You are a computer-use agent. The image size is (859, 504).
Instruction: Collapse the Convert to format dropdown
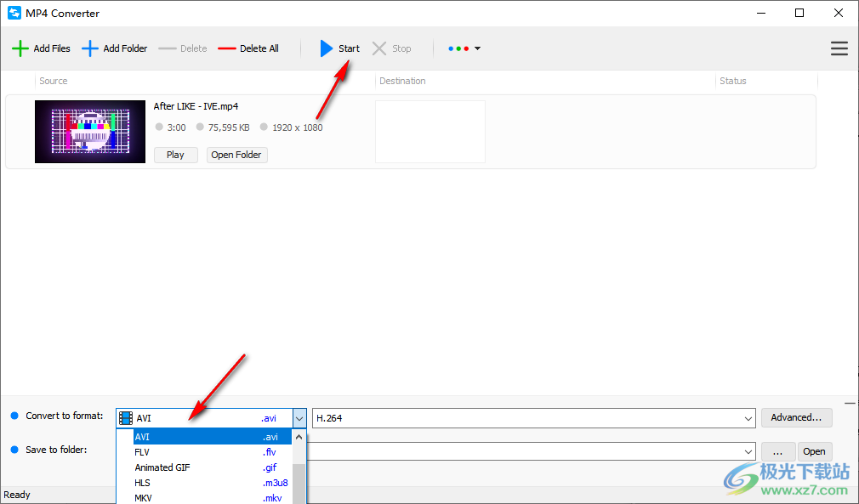coord(299,417)
